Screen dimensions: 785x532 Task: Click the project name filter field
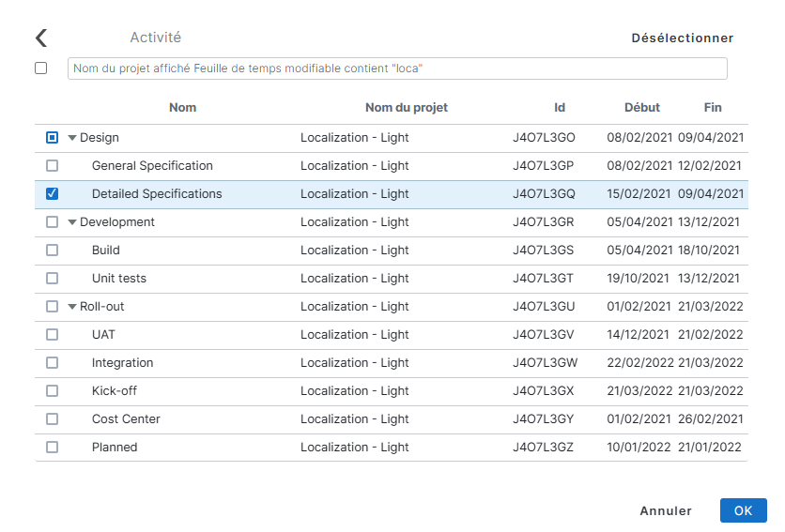point(397,68)
